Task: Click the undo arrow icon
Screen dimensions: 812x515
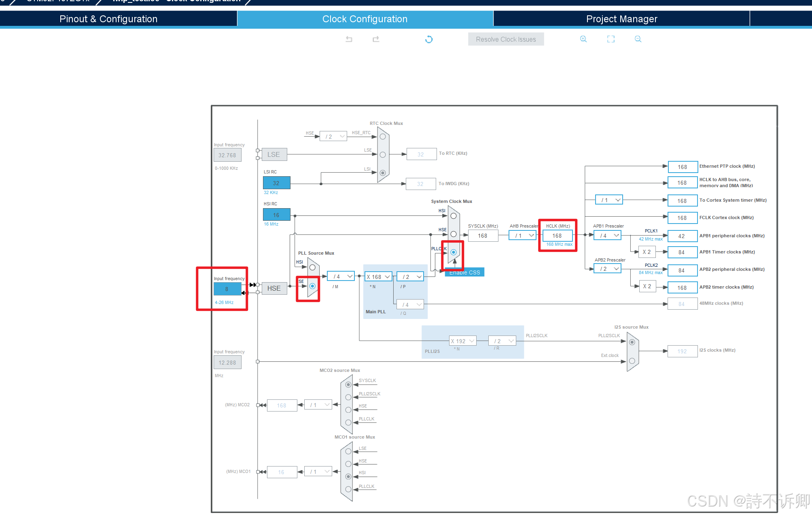Action: (x=349, y=39)
